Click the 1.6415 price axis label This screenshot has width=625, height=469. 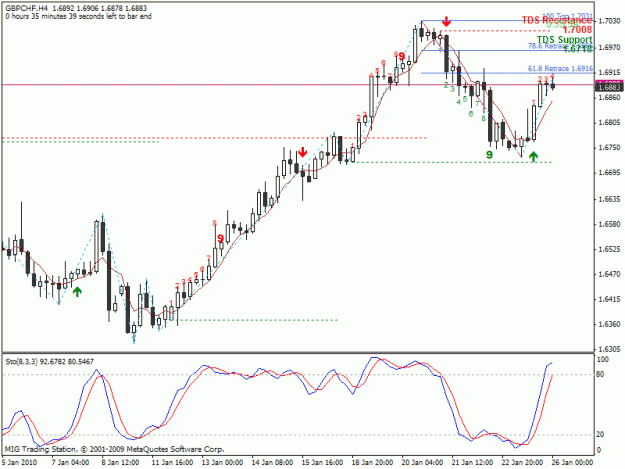click(x=609, y=299)
